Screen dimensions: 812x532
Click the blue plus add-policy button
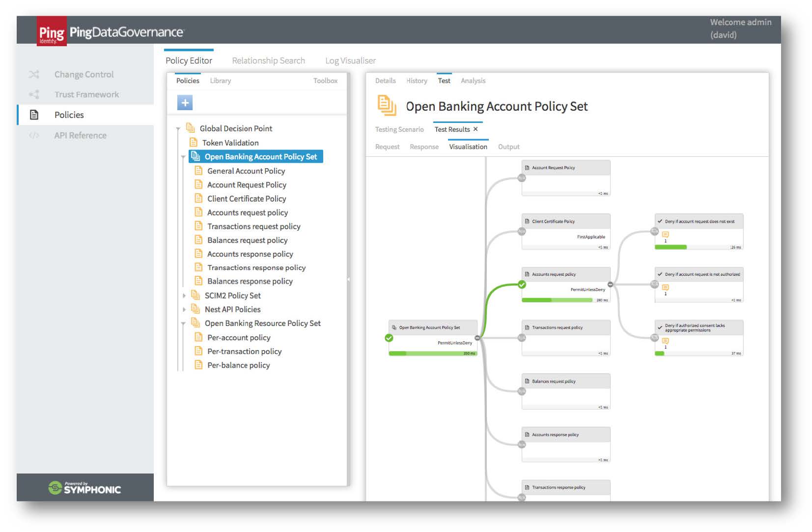(x=185, y=103)
